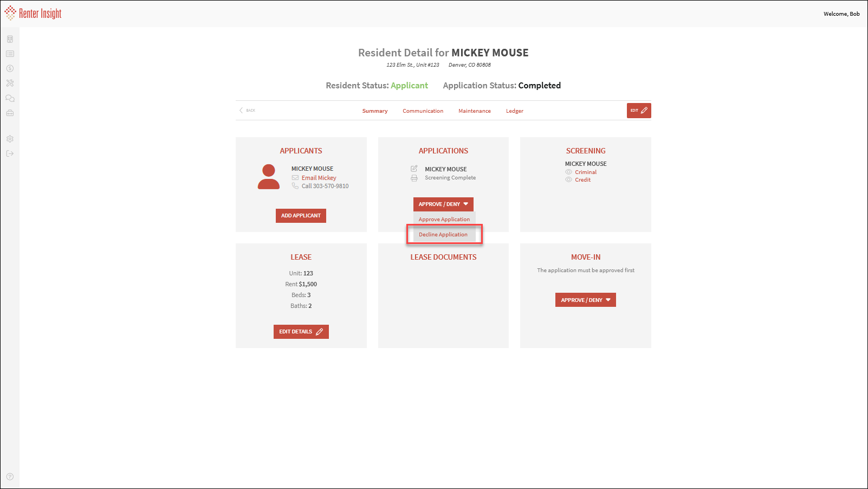Open the dollar-sign financials sidebar icon

[x=10, y=68]
